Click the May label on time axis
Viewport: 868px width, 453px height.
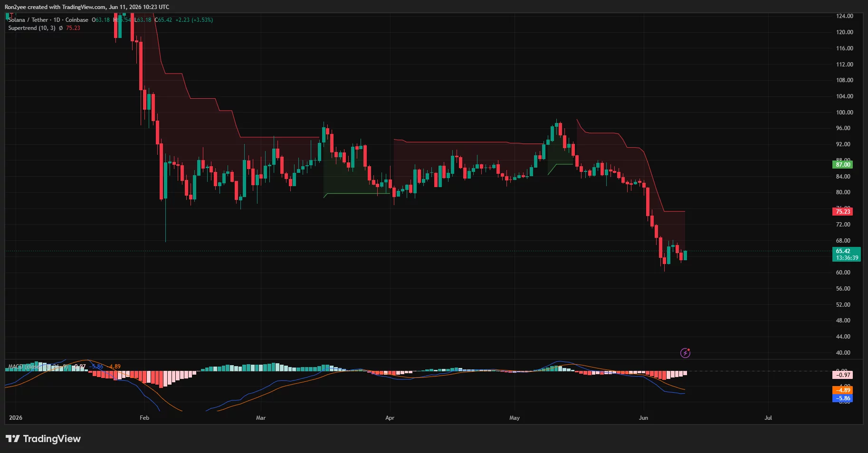515,418
